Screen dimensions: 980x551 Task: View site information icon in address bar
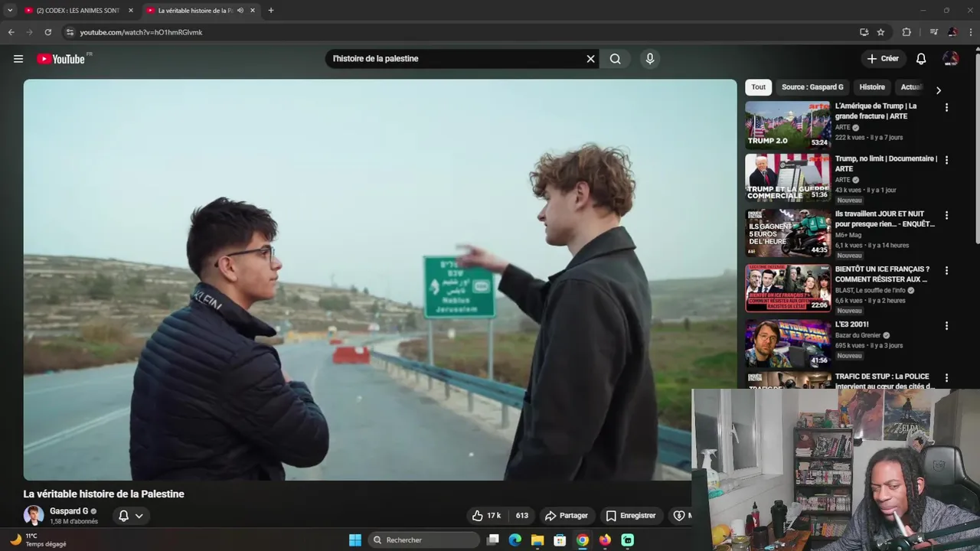point(70,32)
